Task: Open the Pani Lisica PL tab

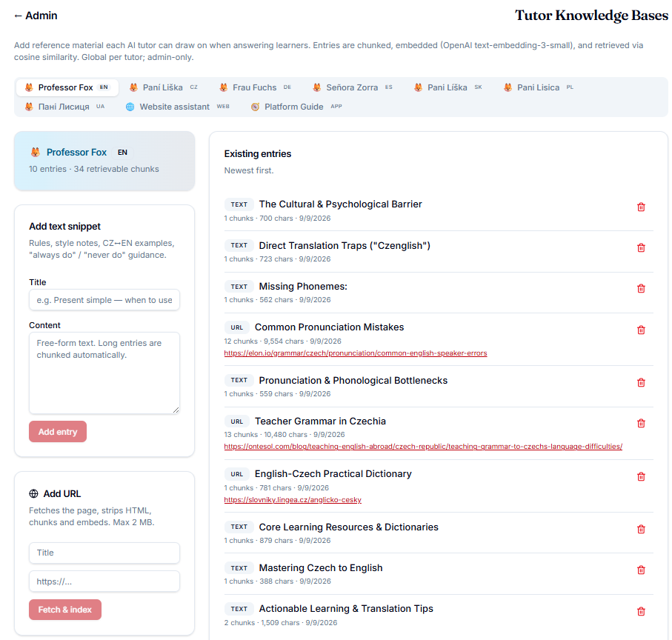Action: [x=540, y=87]
